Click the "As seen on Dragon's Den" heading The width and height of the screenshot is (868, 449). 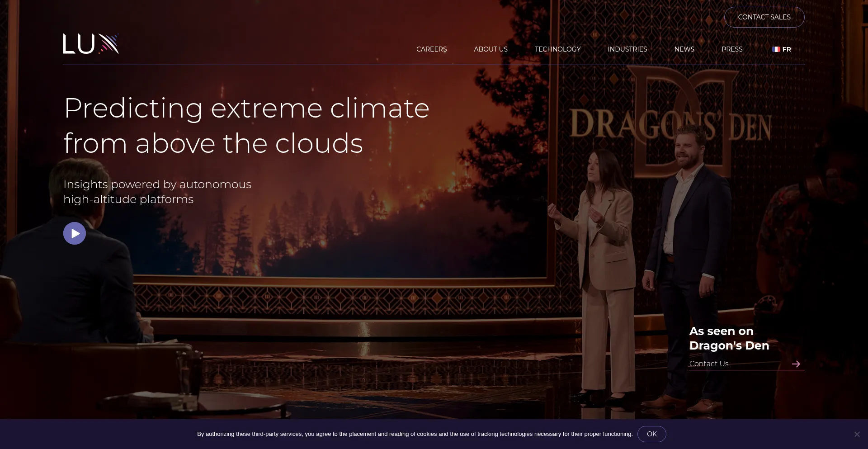point(729,338)
